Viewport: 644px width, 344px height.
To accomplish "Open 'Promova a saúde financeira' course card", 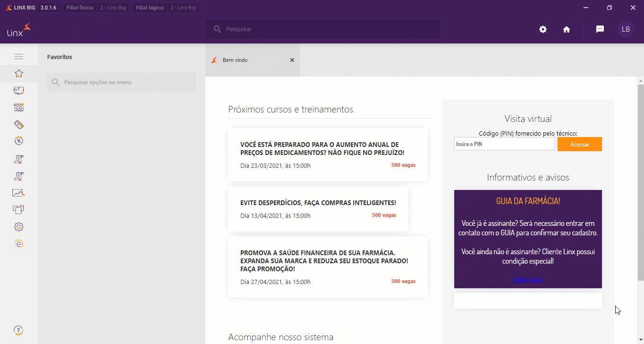I will click(328, 267).
